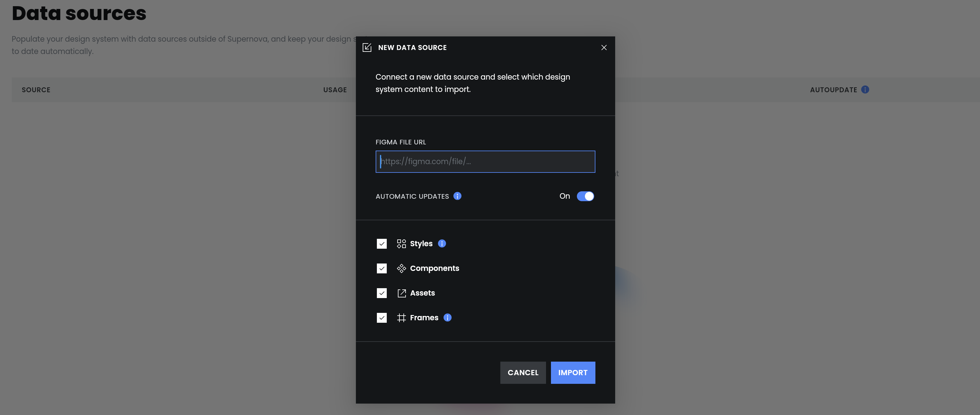Close the New Data Source dialog
The width and height of the screenshot is (980, 415).
[604, 48]
